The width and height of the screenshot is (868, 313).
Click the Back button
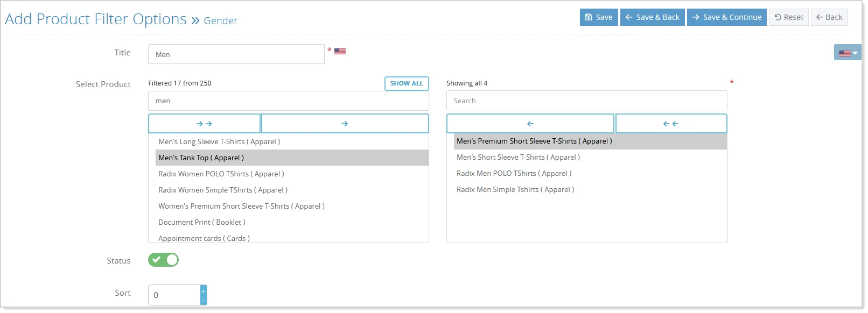829,17
